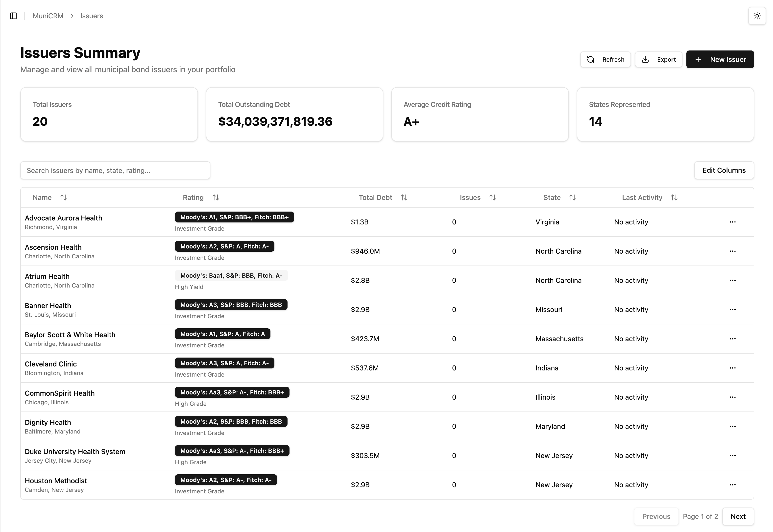Click the Illinois state cell
This screenshot has width=773, height=532.
(546, 397)
